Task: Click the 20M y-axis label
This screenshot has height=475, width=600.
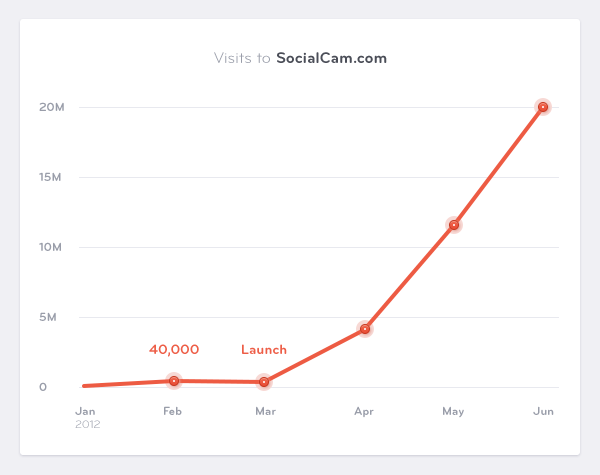Action: (x=51, y=107)
